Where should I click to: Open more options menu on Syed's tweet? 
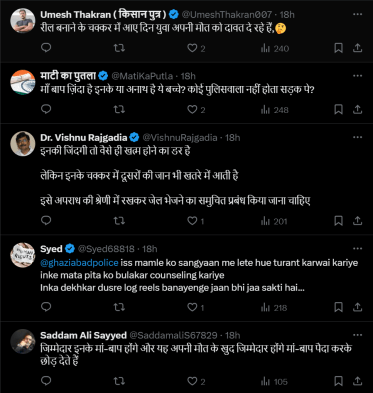[357, 249]
